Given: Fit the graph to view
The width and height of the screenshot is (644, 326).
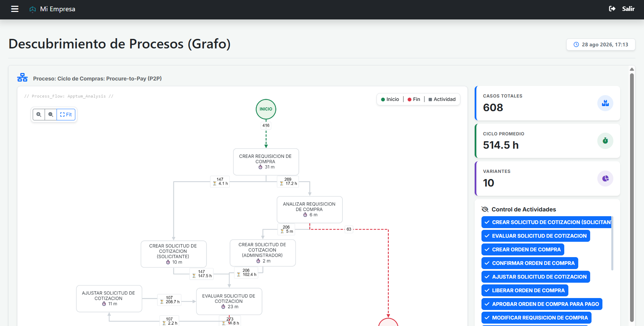Looking at the screenshot, I should pyautogui.click(x=66, y=115).
